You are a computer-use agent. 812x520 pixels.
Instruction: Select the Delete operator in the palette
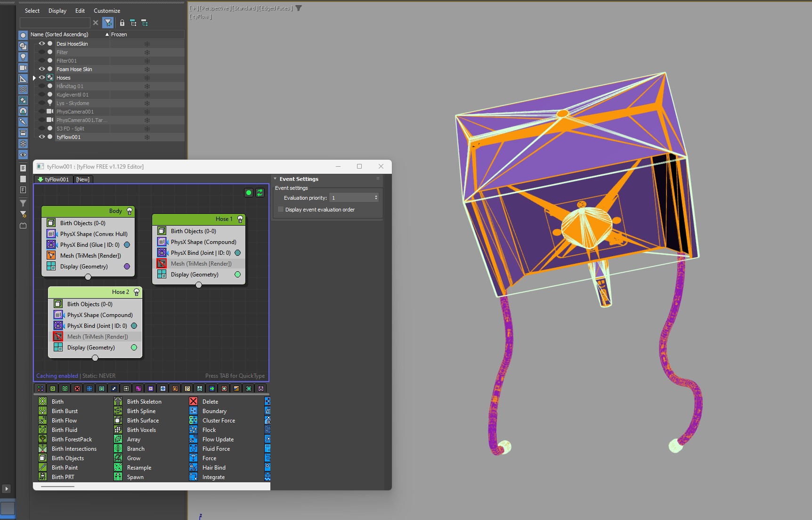tap(210, 402)
